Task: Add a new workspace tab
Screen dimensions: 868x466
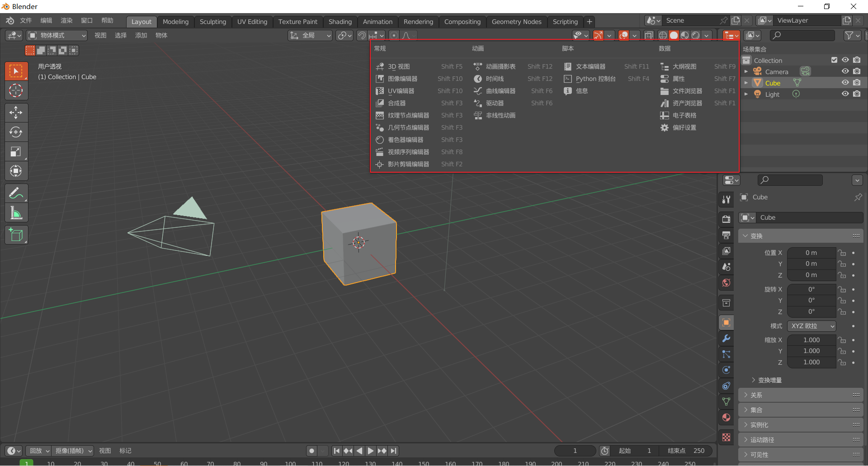Action: pyautogui.click(x=590, y=22)
